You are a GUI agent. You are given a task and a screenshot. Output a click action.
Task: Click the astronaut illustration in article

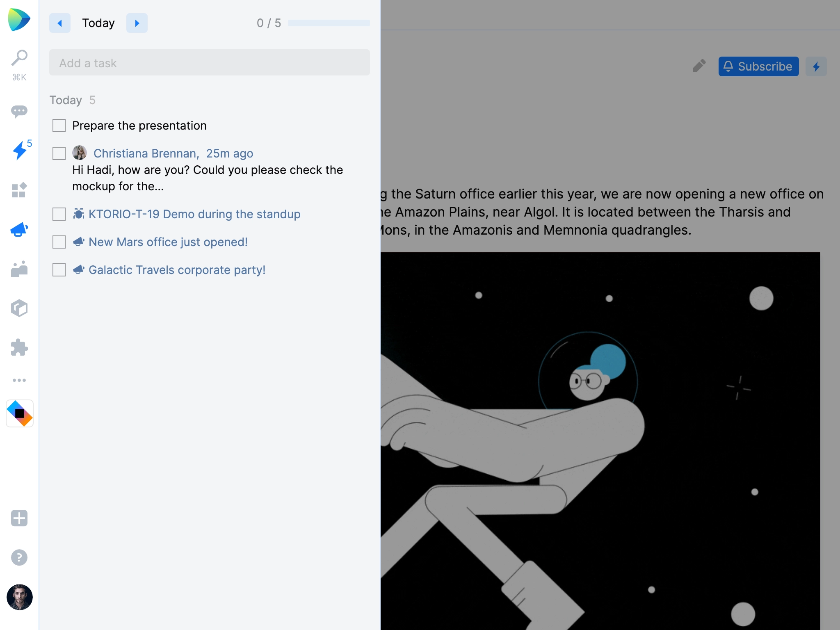tap(600, 441)
